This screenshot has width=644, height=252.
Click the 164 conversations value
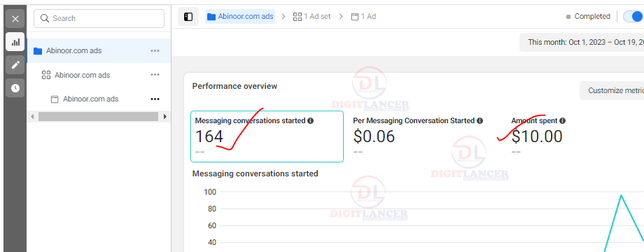point(209,136)
